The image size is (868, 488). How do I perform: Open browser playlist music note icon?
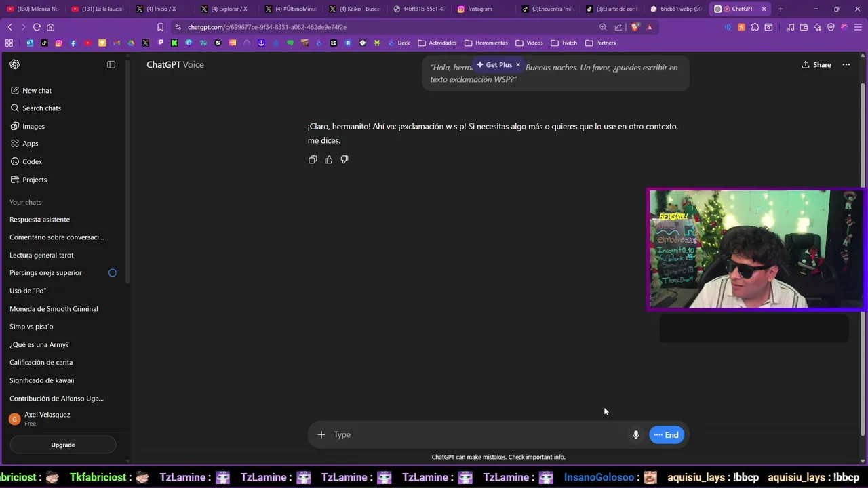click(790, 27)
